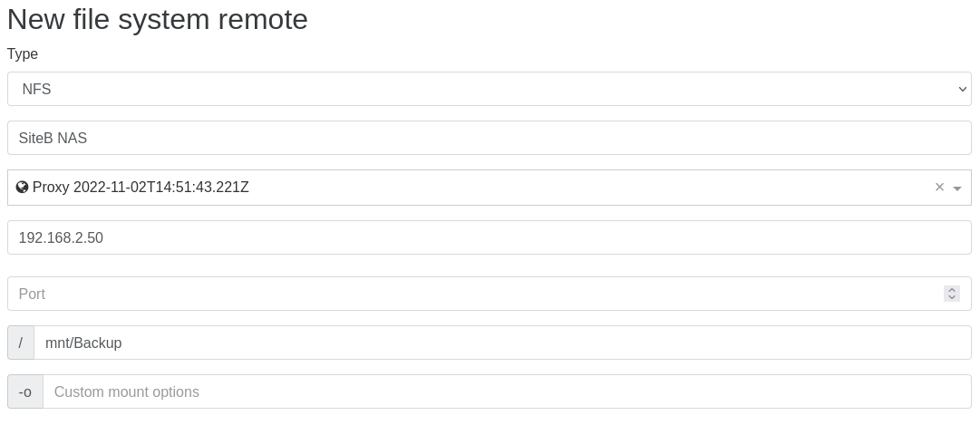Open the Type dropdown showing NFS

[x=490, y=89]
